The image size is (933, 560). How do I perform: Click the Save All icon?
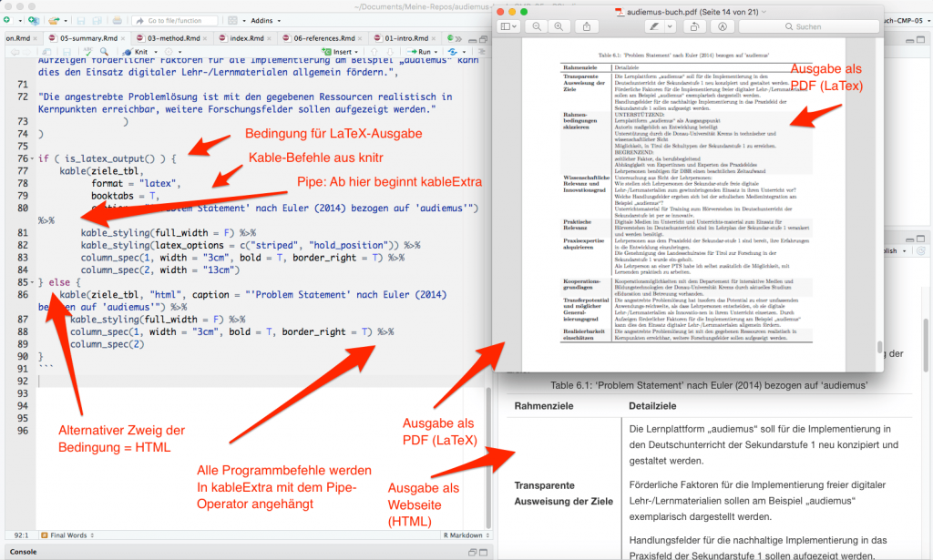(x=97, y=20)
